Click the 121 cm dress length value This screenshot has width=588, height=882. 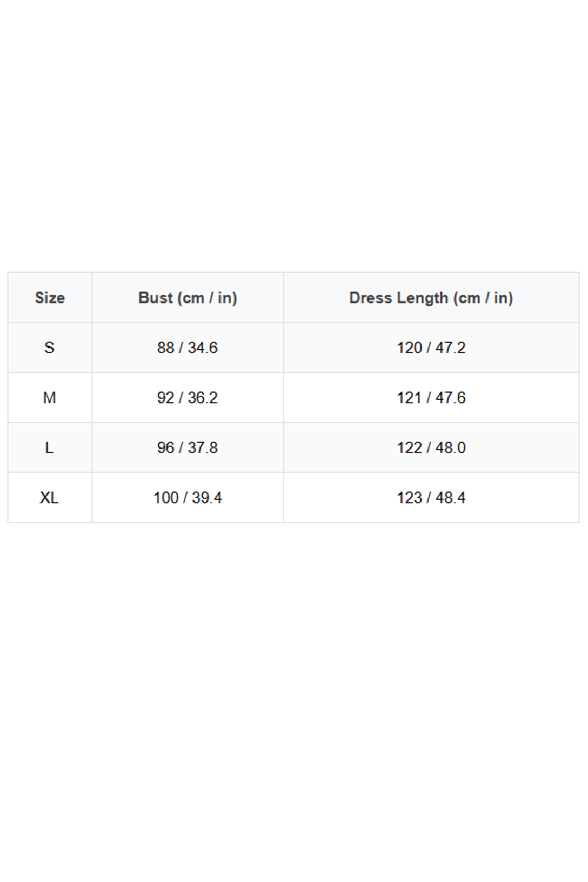pyautogui.click(x=409, y=398)
